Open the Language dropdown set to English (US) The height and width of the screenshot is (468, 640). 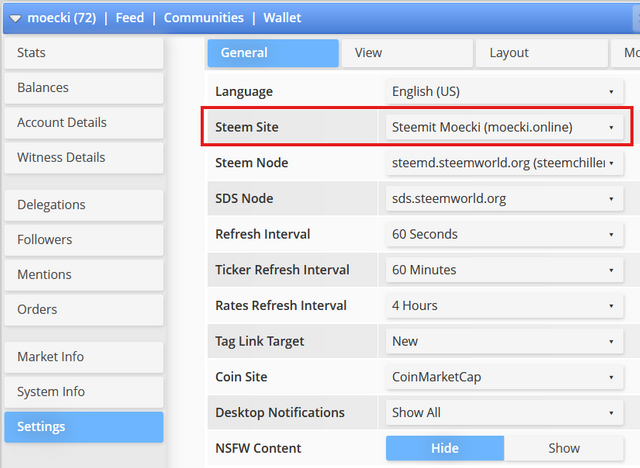pos(504,91)
